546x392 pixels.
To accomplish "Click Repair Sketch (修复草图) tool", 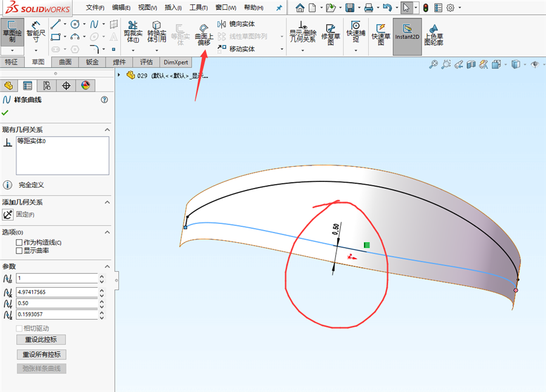I will click(331, 34).
